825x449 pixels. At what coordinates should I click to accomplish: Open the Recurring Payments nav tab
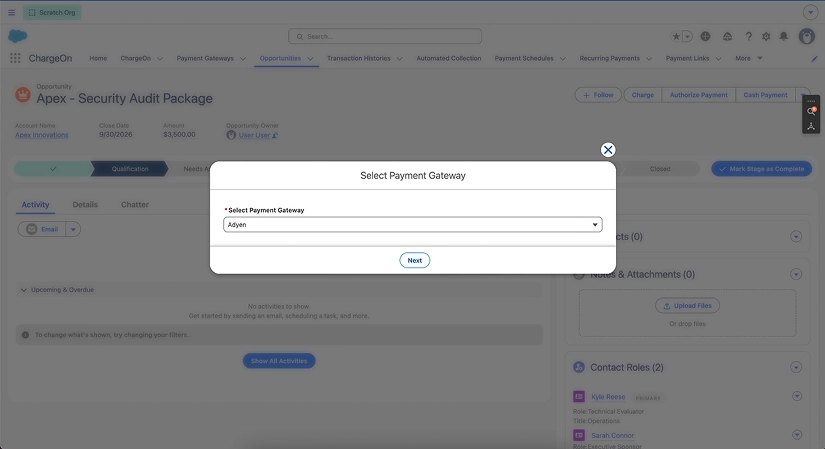pos(610,58)
